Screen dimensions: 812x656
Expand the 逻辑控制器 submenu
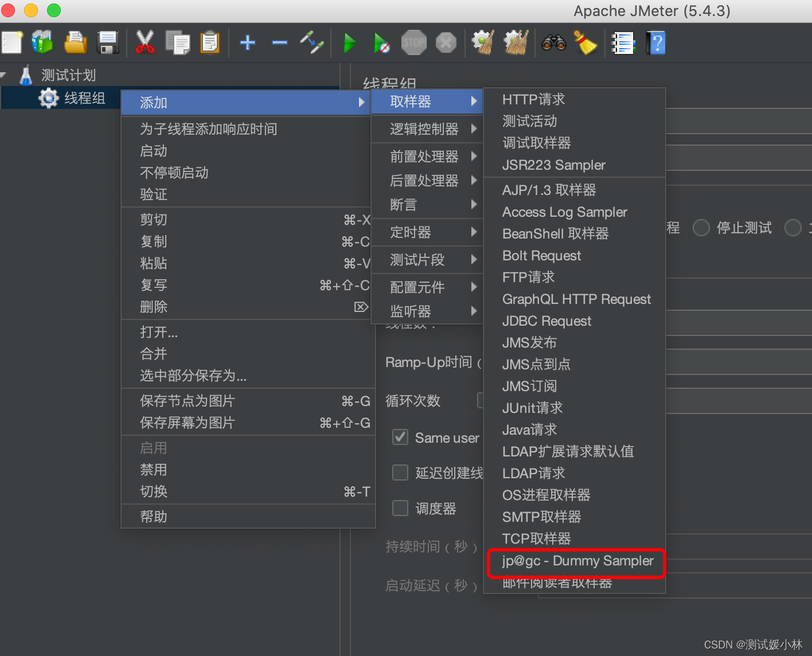[427, 129]
